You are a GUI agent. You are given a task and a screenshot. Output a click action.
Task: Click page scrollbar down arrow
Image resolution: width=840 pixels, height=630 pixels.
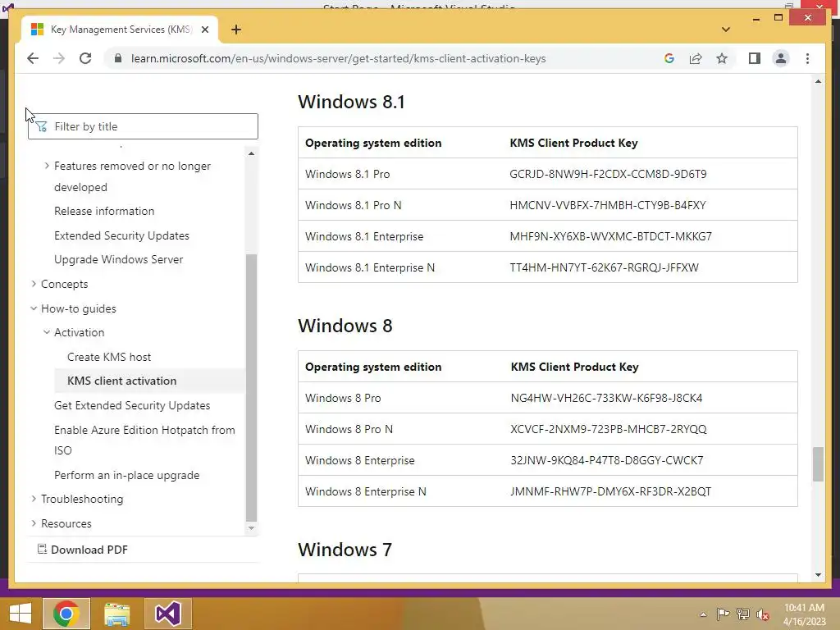click(818, 575)
